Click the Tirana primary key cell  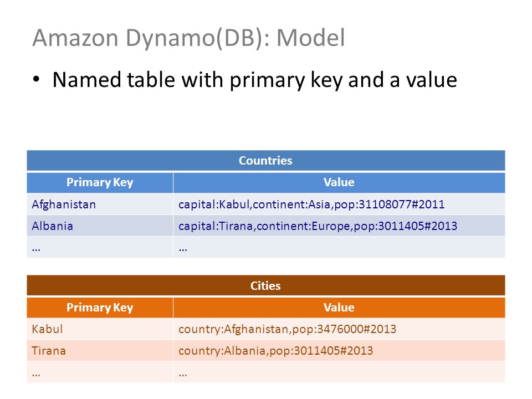click(x=100, y=350)
